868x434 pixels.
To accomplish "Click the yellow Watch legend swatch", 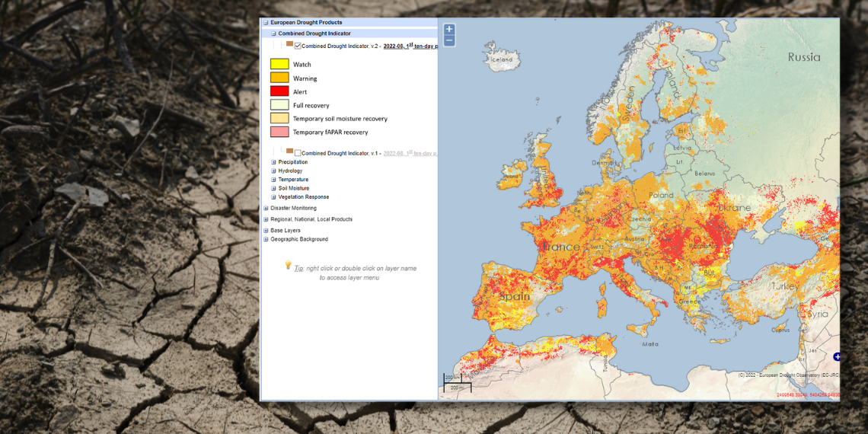I will click(x=279, y=65).
